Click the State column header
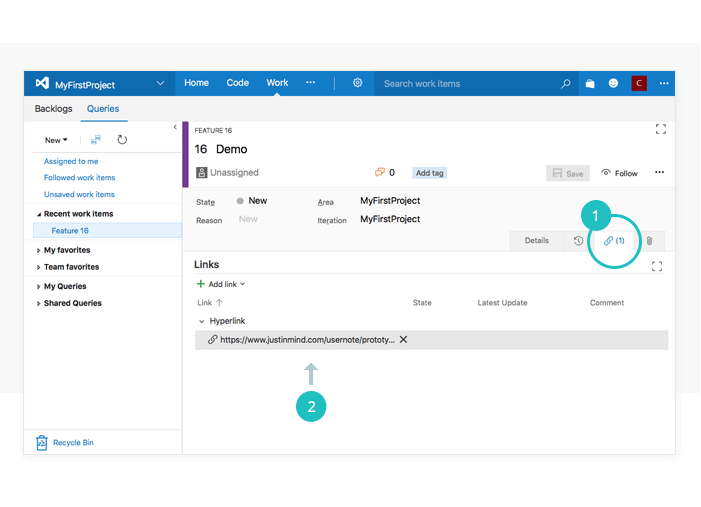Image resolution: width=701 pixels, height=507 pixels. pos(422,303)
